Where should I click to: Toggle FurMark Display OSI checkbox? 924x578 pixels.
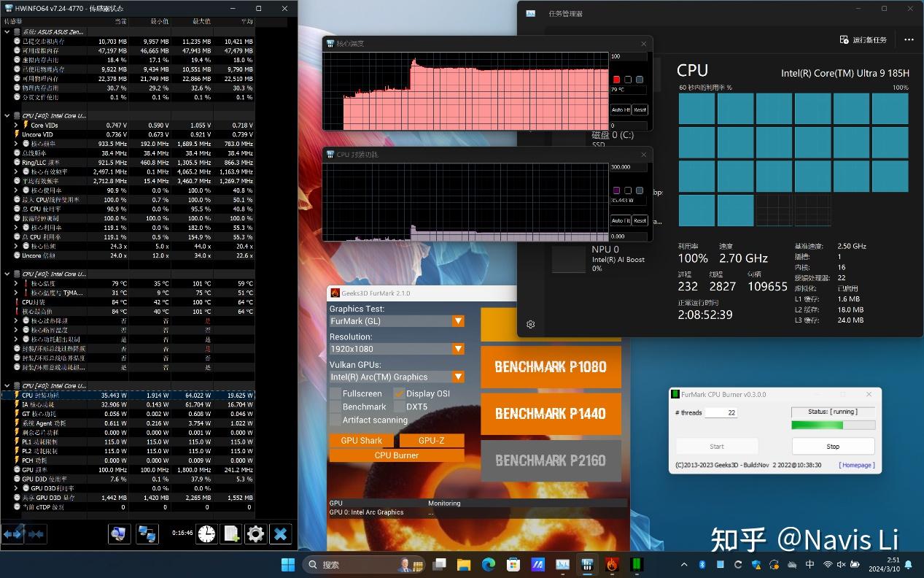tap(399, 393)
